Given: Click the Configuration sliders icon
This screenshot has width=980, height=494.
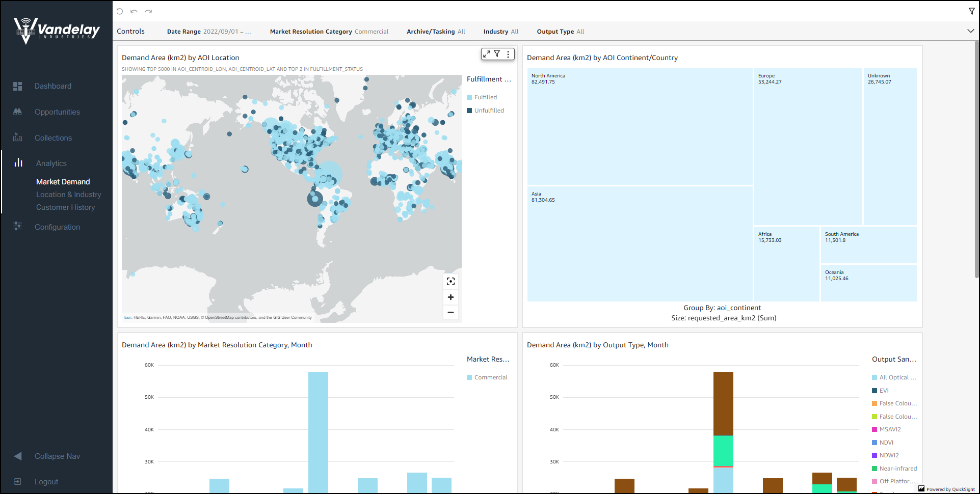Looking at the screenshot, I should (x=18, y=227).
